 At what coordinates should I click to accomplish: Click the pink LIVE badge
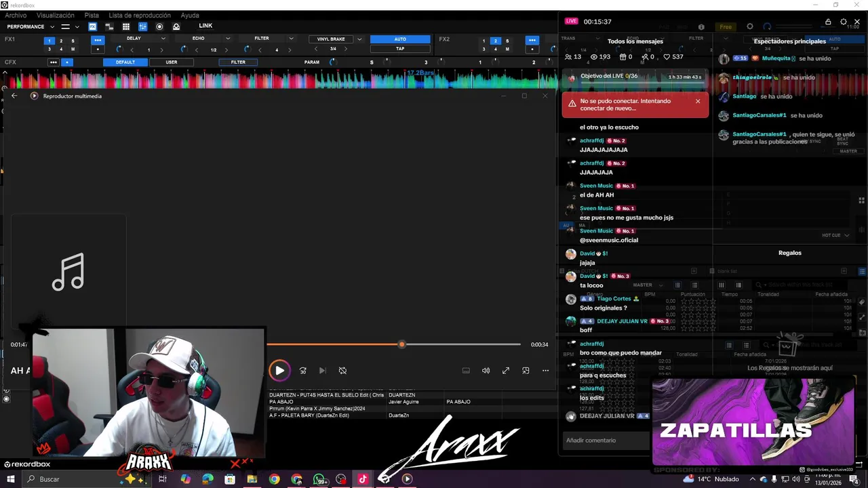[x=571, y=22]
